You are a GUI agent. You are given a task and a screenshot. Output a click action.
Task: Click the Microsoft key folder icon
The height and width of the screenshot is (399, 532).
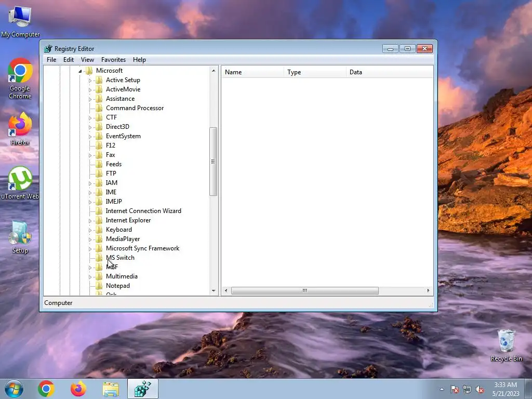(x=89, y=71)
